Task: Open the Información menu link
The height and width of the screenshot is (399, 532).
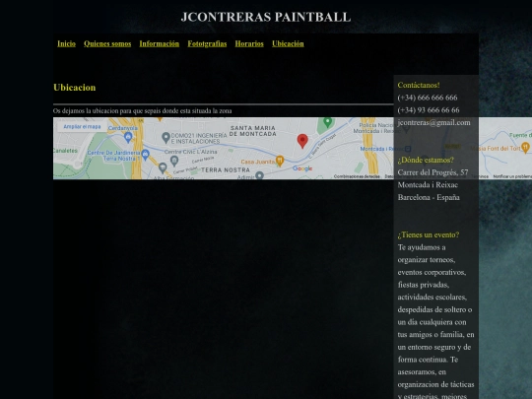Action: click(160, 43)
